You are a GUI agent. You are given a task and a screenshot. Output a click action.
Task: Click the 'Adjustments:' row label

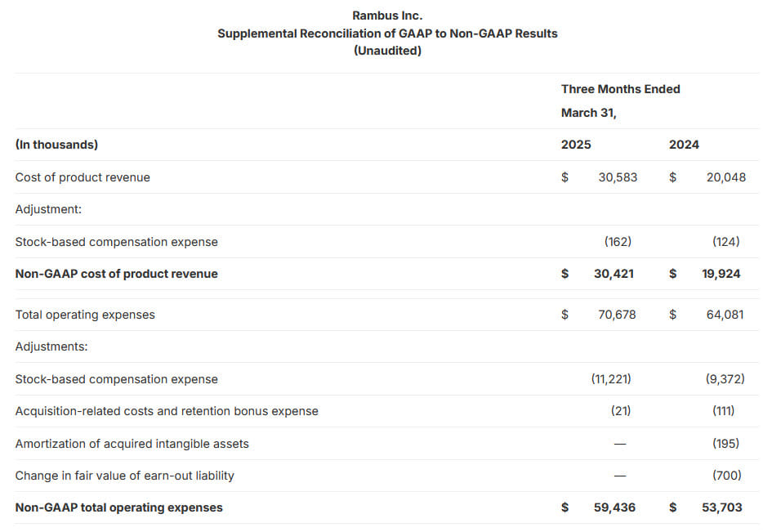click(x=51, y=346)
